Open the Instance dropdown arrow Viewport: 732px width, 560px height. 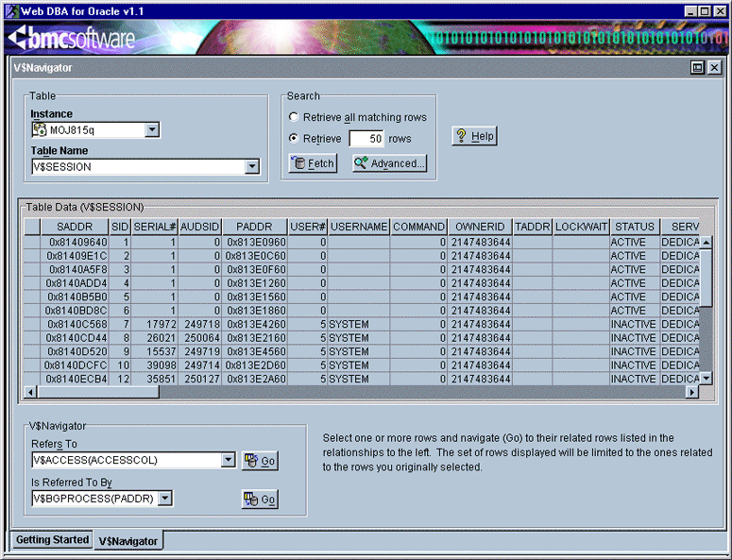[152, 129]
